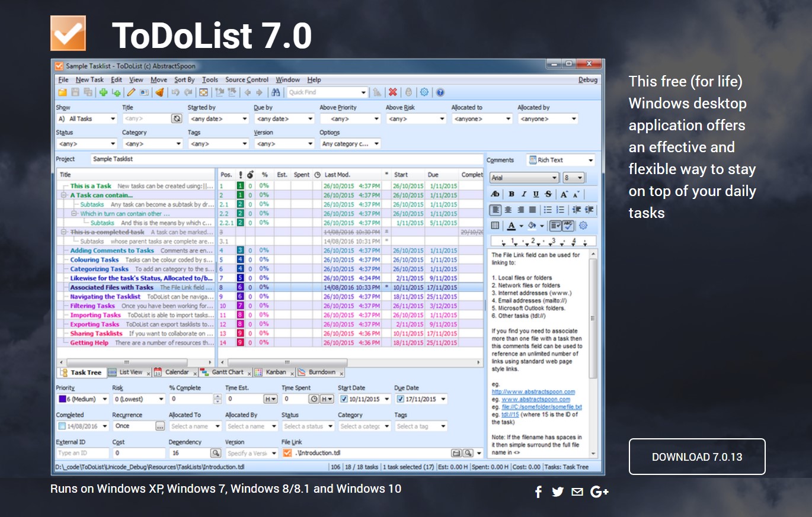812x517 pixels.
Task: Click the pencil Edit Task icon
Action: click(131, 92)
